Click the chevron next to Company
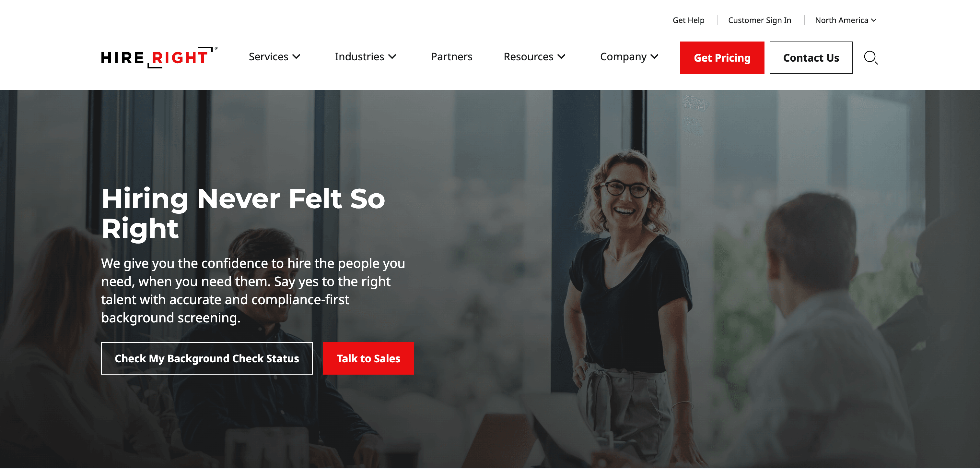 [x=654, y=57]
